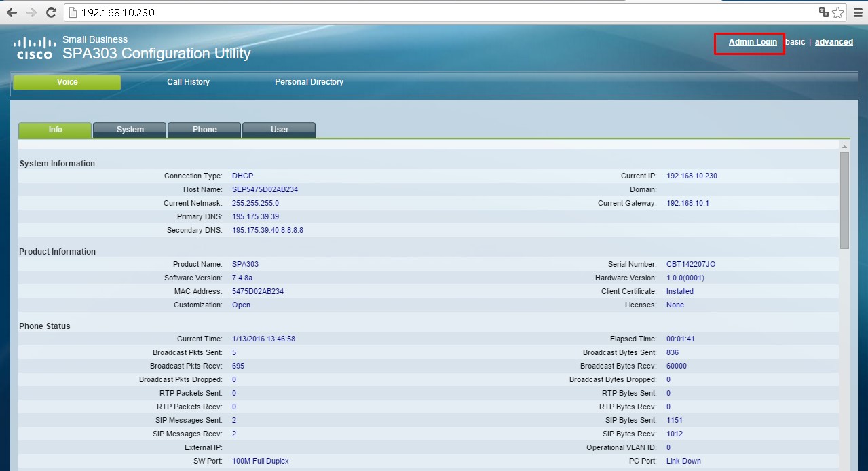Click Current Gateway value 192.168.10.1
Viewport: 868px width, 471px height.
click(687, 203)
